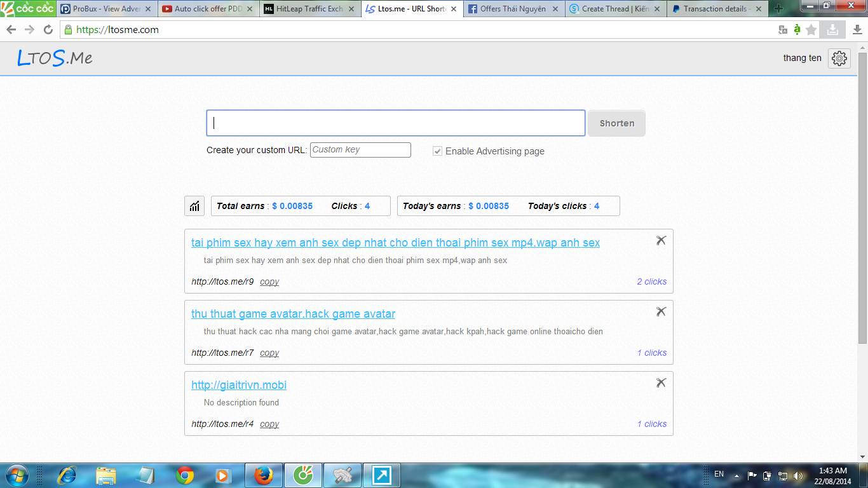Viewport: 868px width, 488px height.
Task: Click the Total earns $ 0.00835 value
Action: point(292,206)
